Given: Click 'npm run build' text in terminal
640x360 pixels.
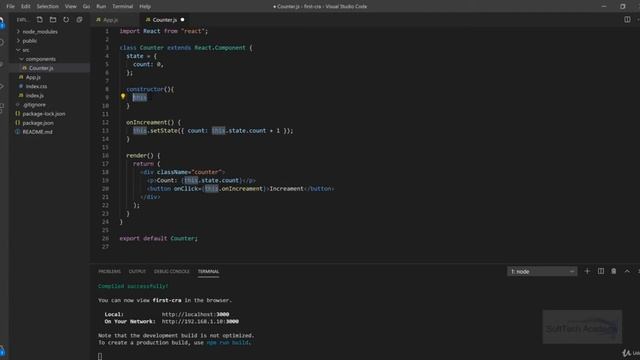Looking at the screenshot, I should coord(228,342).
